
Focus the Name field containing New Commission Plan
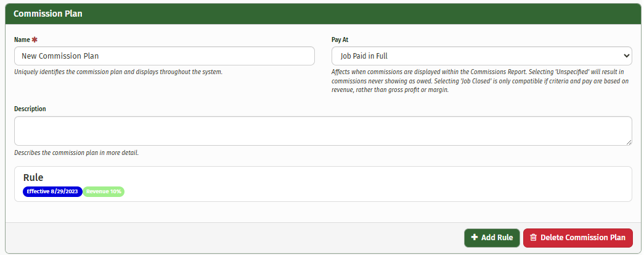164,56
